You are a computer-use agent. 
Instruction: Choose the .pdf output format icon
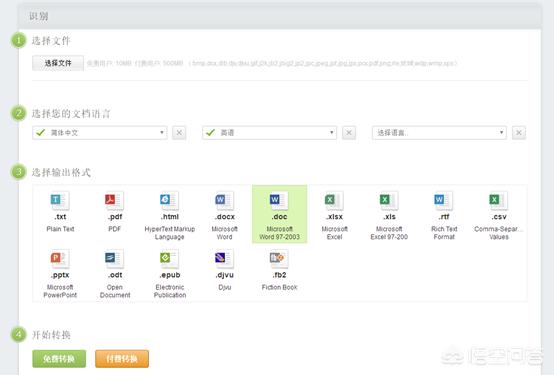tap(114, 200)
